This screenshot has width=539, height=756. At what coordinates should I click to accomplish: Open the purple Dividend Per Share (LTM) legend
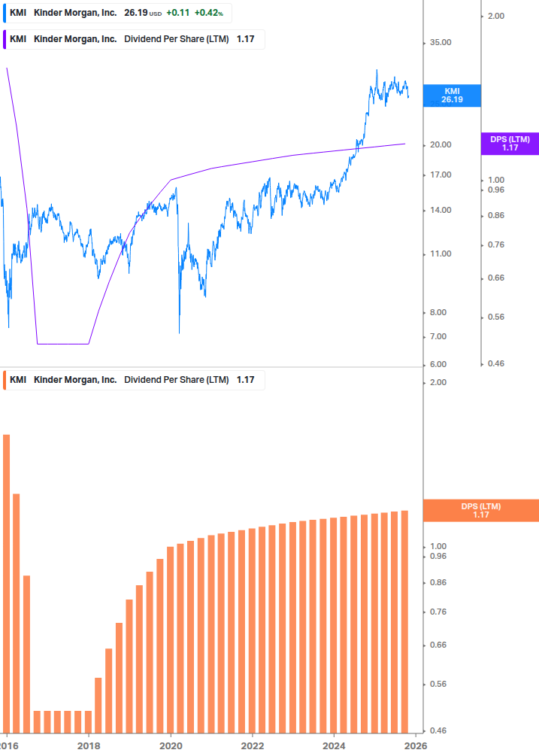coord(133,40)
